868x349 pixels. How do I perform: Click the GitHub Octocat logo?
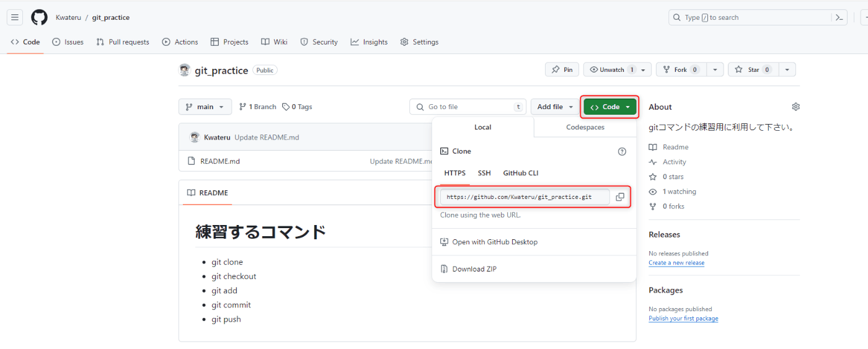[39, 17]
